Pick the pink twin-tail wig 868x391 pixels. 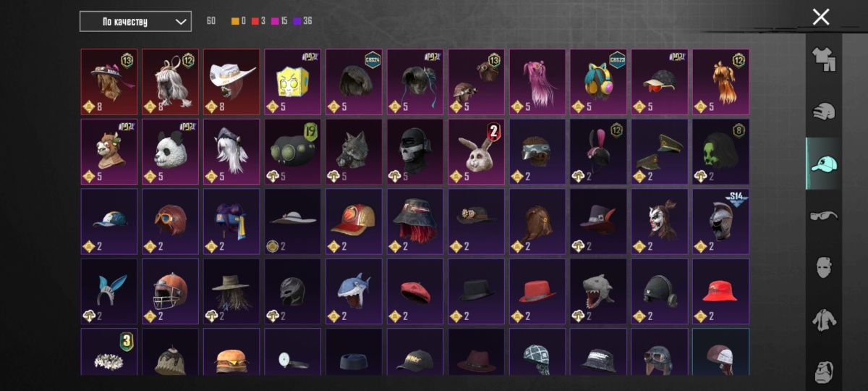tap(537, 82)
